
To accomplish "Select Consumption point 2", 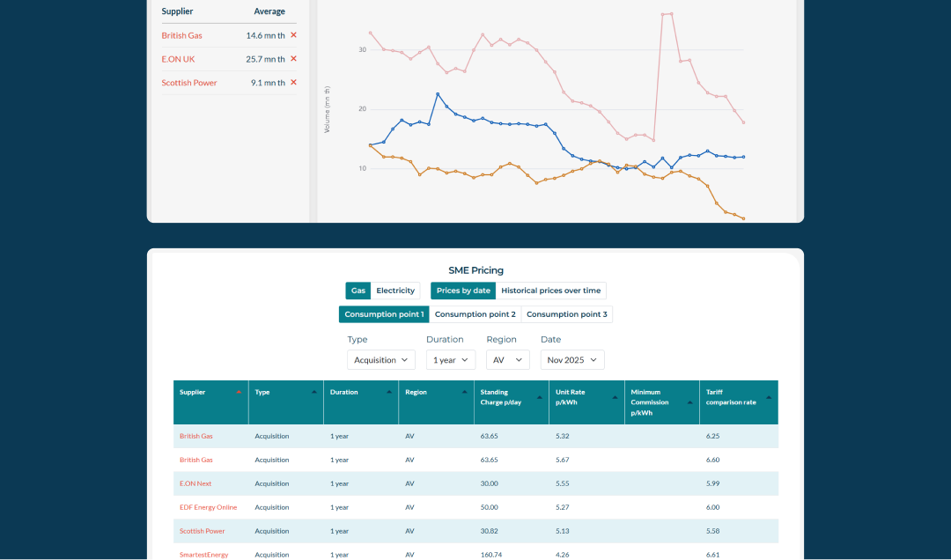I will pos(475,314).
